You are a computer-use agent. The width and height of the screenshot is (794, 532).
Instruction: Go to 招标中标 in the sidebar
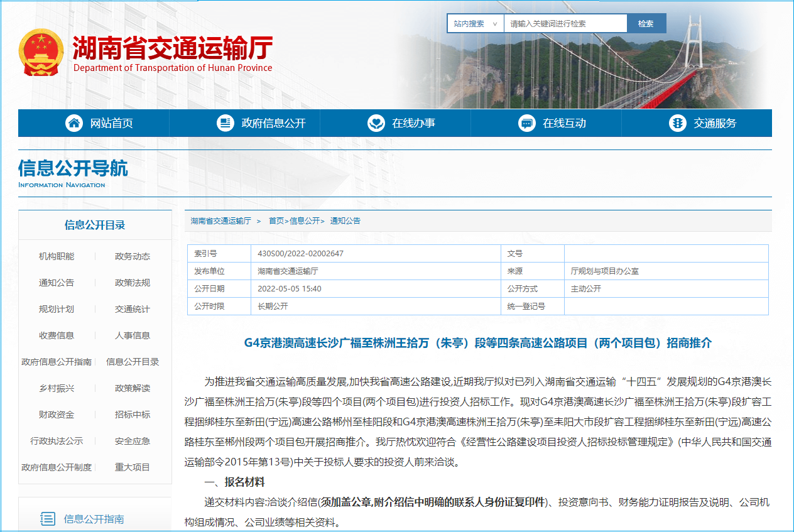pos(133,415)
